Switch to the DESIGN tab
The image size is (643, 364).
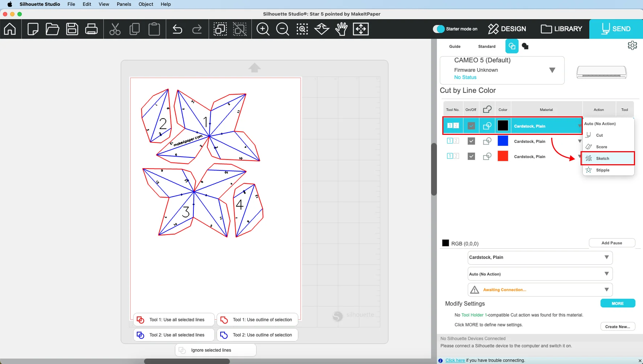point(507,29)
